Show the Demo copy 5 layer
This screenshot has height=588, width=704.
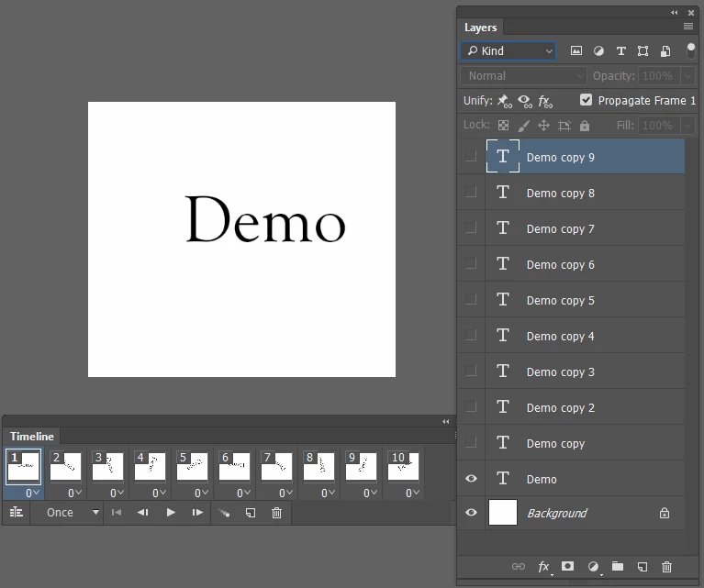[471, 299]
